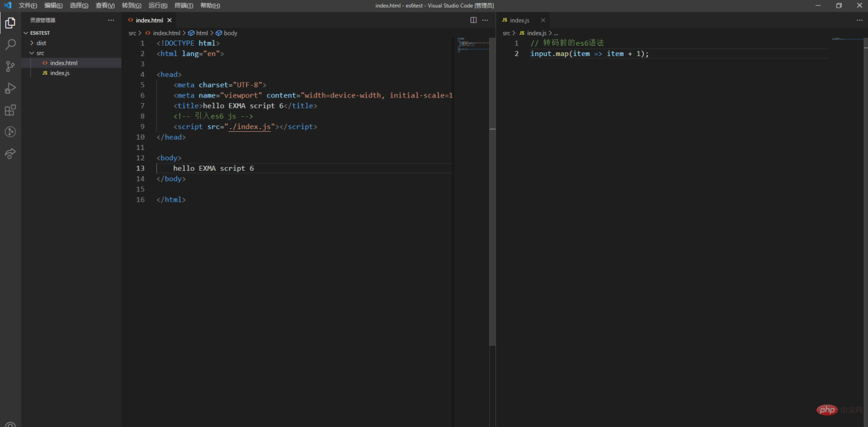
Task: Open the Explorer panel more actions menu
Action: coord(111,20)
